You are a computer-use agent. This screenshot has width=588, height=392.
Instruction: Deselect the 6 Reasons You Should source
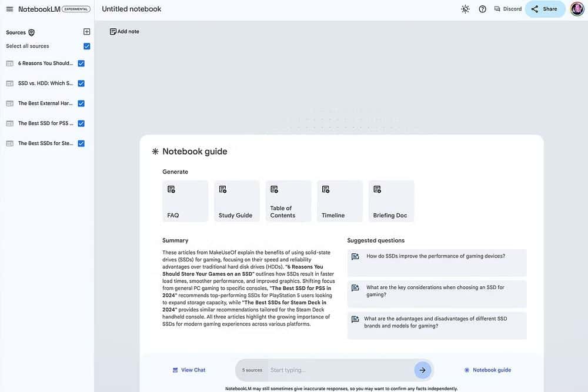pos(81,63)
